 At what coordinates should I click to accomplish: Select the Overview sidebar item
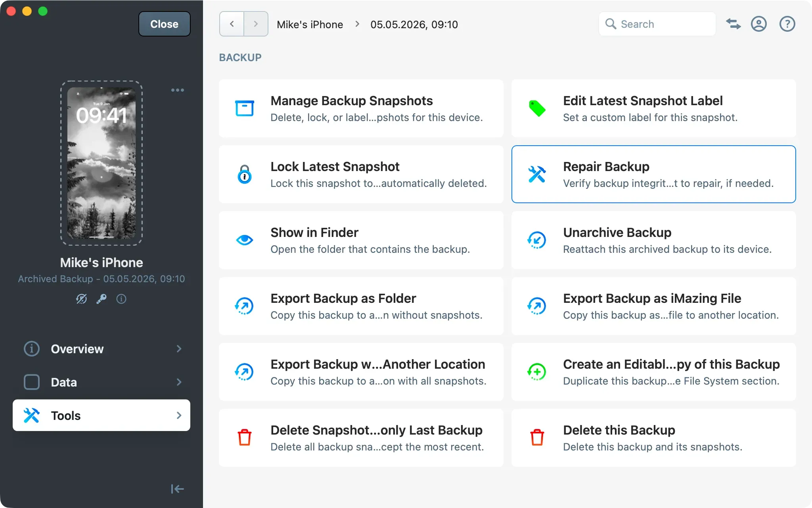pos(101,349)
